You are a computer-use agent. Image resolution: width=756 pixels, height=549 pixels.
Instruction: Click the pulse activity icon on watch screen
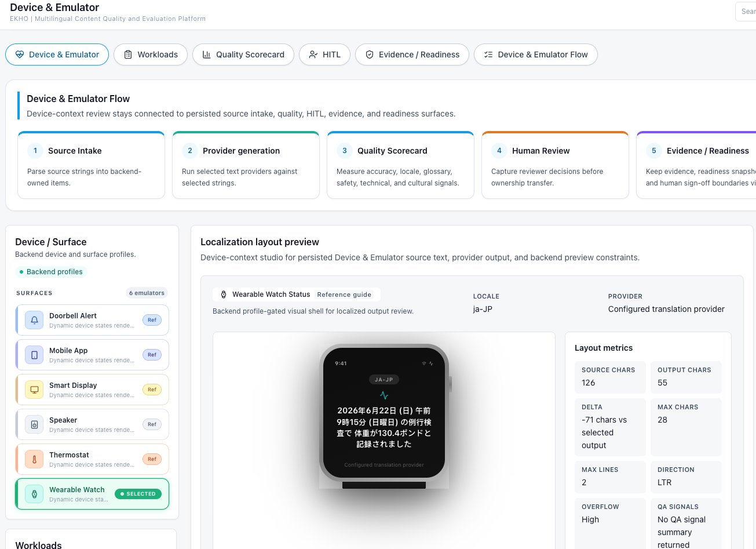[384, 395]
